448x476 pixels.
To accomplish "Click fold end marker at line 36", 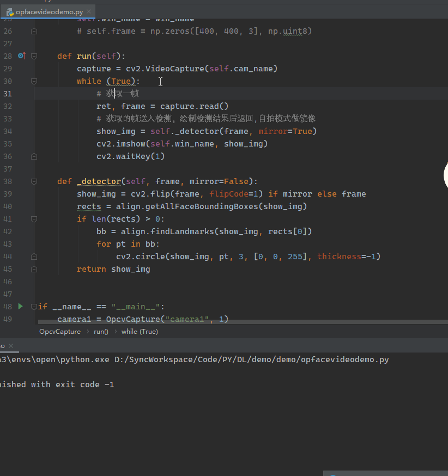I will click(34, 156).
